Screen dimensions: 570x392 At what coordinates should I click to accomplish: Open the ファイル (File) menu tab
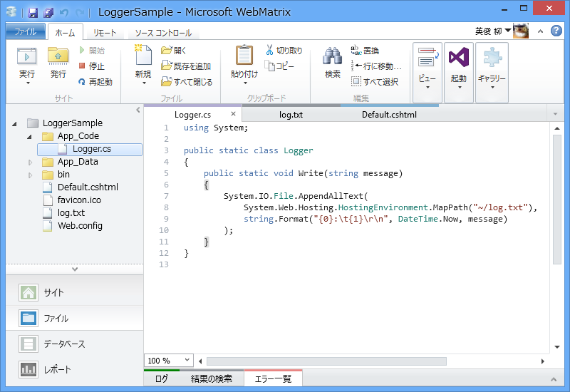(26, 31)
